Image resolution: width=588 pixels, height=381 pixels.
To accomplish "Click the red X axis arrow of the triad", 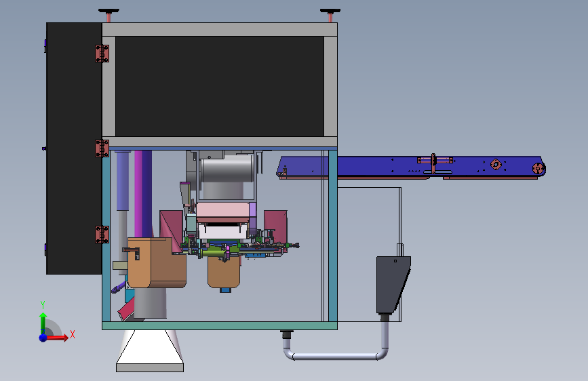I will [x=57, y=338].
